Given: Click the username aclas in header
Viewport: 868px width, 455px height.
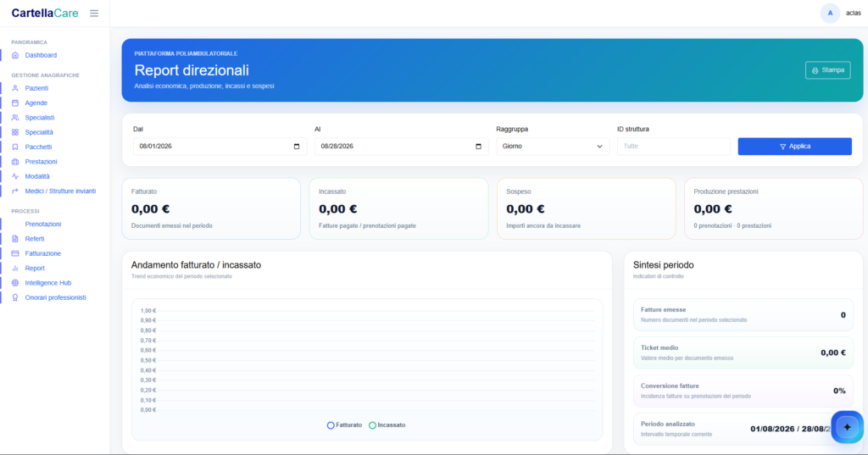Looking at the screenshot, I should coord(853,14).
